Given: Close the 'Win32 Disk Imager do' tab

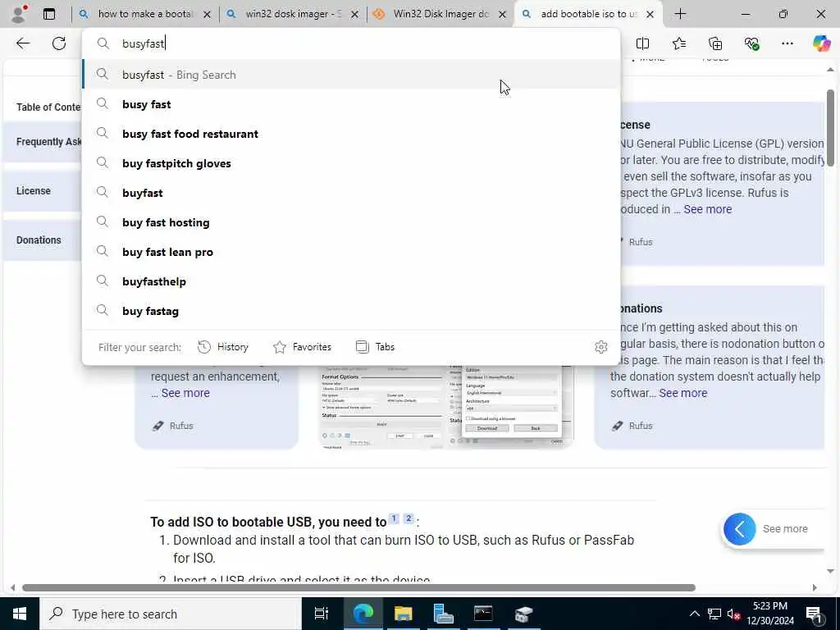Looking at the screenshot, I should [503, 15].
